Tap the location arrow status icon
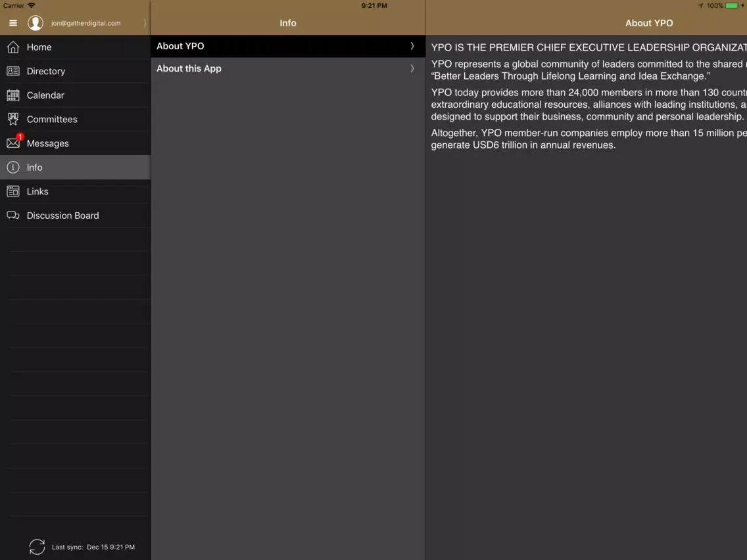Image resolution: width=747 pixels, height=560 pixels. pyautogui.click(x=700, y=6)
